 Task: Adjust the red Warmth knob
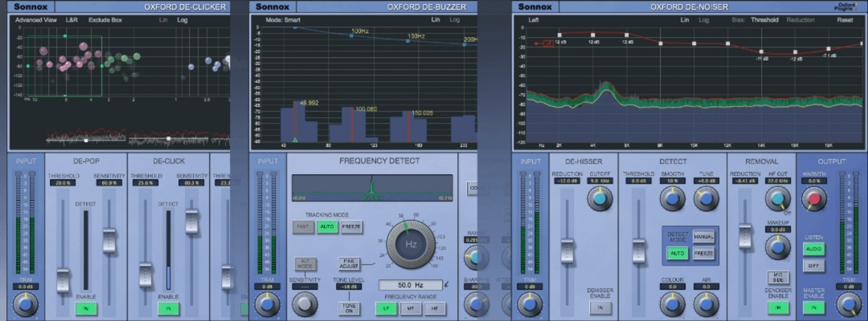coord(813,198)
